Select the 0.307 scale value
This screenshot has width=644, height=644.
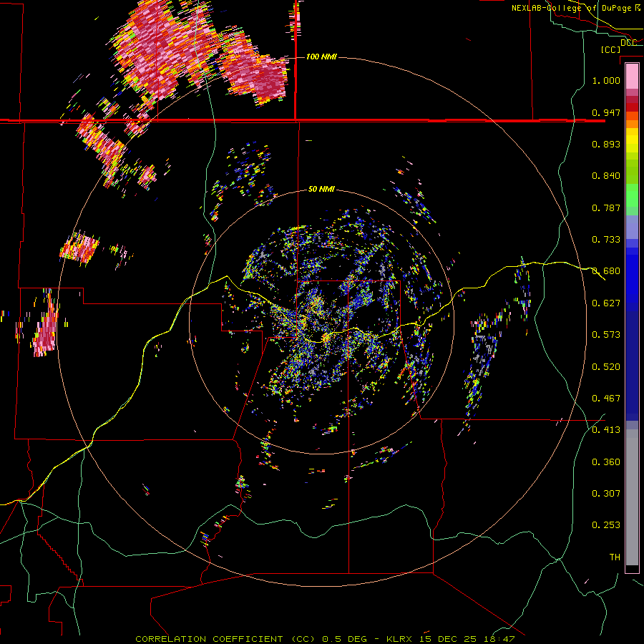coord(606,494)
